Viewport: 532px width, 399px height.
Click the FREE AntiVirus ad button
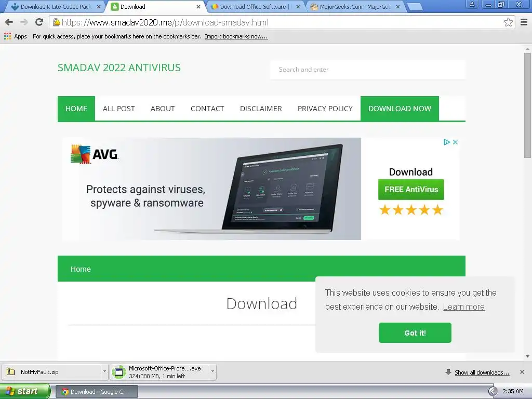click(x=411, y=190)
